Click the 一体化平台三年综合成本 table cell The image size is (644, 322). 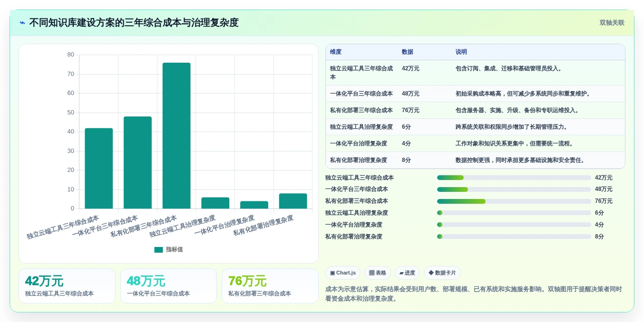[x=361, y=94]
